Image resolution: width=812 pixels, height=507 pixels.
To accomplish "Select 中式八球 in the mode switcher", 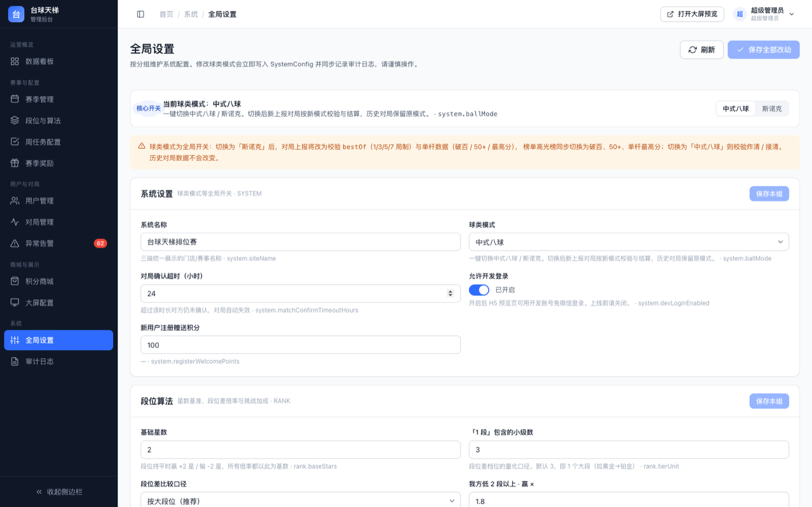I will (x=736, y=109).
